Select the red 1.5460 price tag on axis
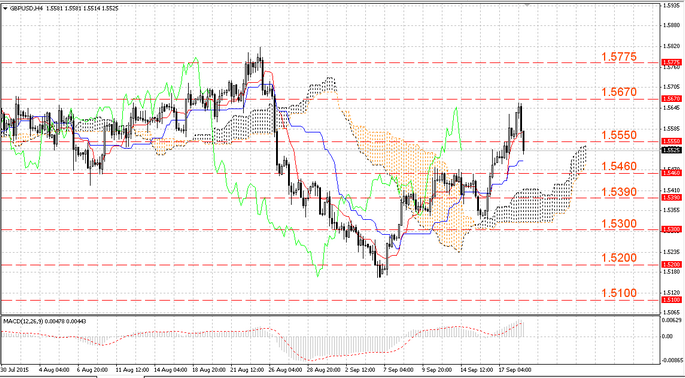The height and width of the screenshot is (378, 685). coord(672,173)
